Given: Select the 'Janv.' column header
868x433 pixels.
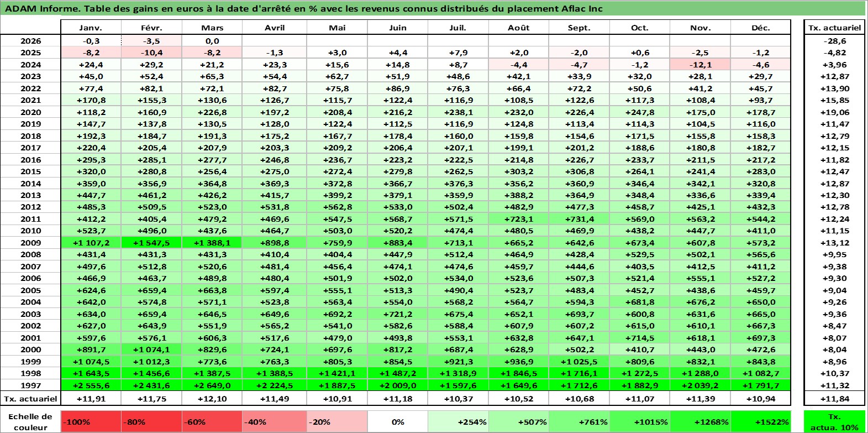Looking at the screenshot, I should pyautogui.click(x=91, y=28).
